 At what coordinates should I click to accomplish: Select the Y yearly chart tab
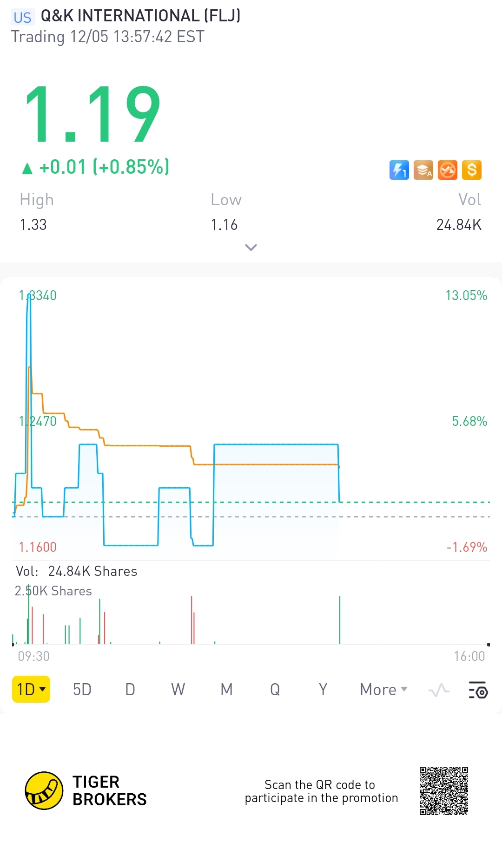(x=323, y=690)
